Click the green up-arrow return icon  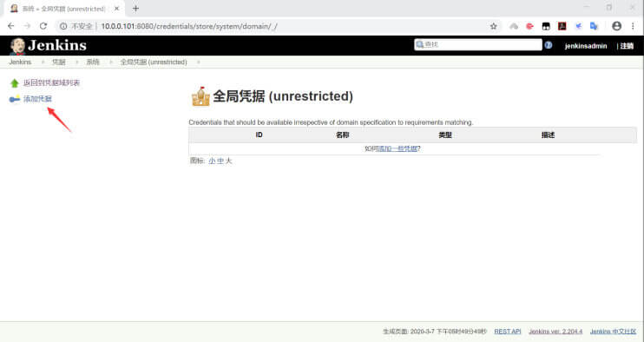pyautogui.click(x=15, y=83)
